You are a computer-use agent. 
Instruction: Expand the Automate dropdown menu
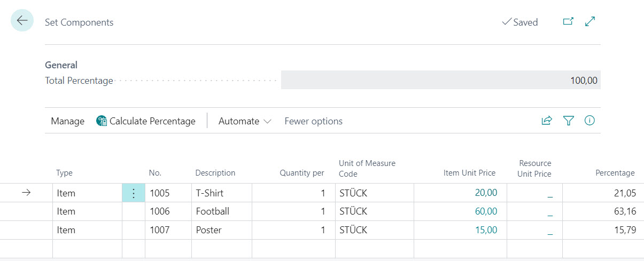click(x=245, y=121)
